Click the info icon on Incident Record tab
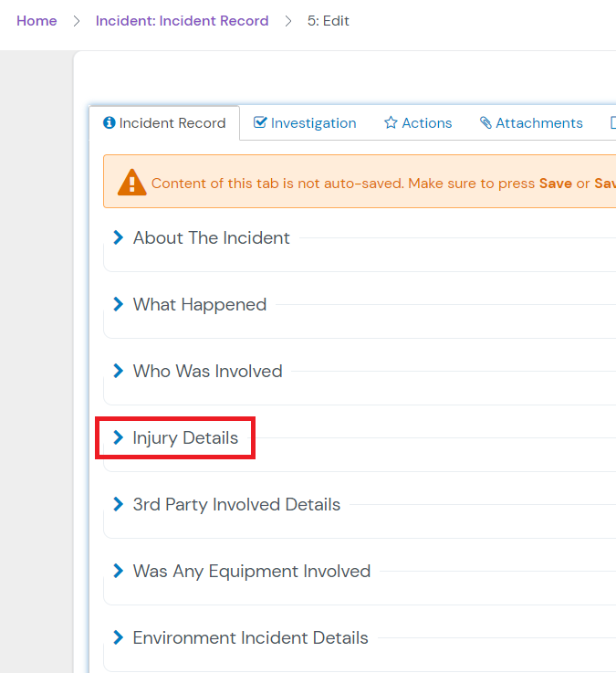Image resolution: width=616 pixels, height=673 pixels. click(x=110, y=123)
